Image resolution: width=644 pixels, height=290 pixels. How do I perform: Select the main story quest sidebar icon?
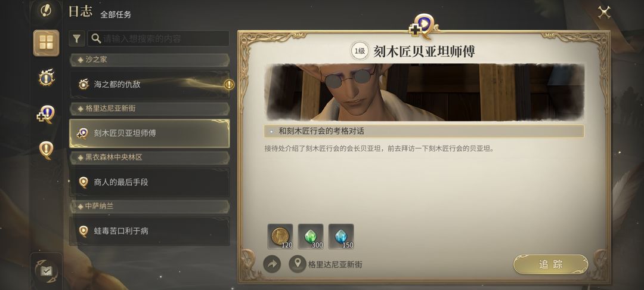pos(46,78)
